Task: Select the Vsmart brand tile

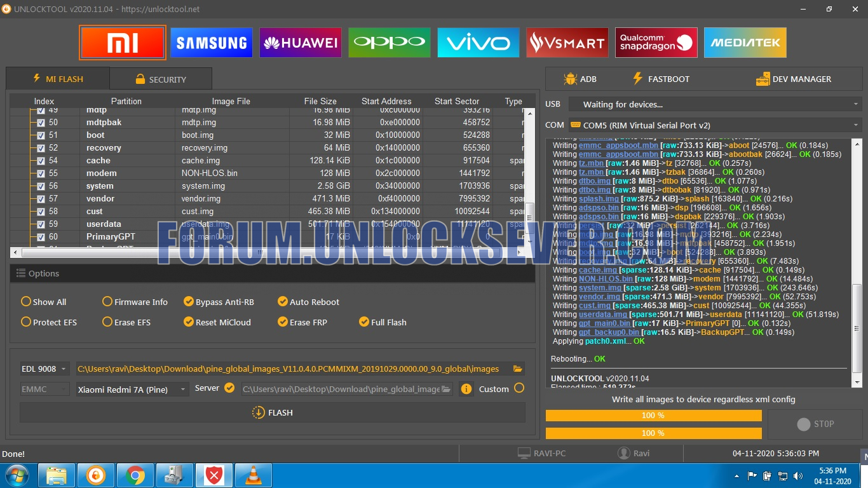Action: point(567,43)
